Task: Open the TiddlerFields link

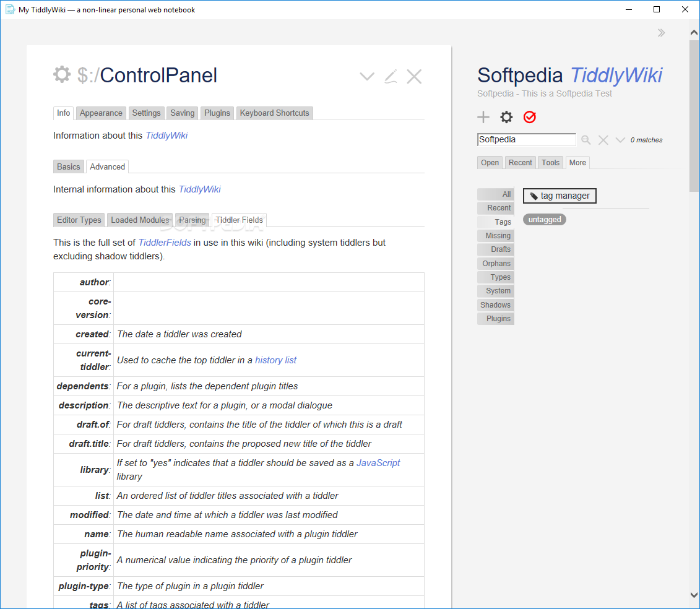Action: [x=165, y=243]
